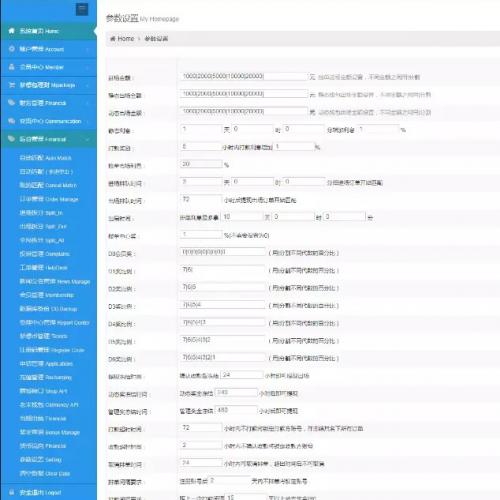
Task: Click the Communication chat icon in sidebar
Action: (12, 121)
